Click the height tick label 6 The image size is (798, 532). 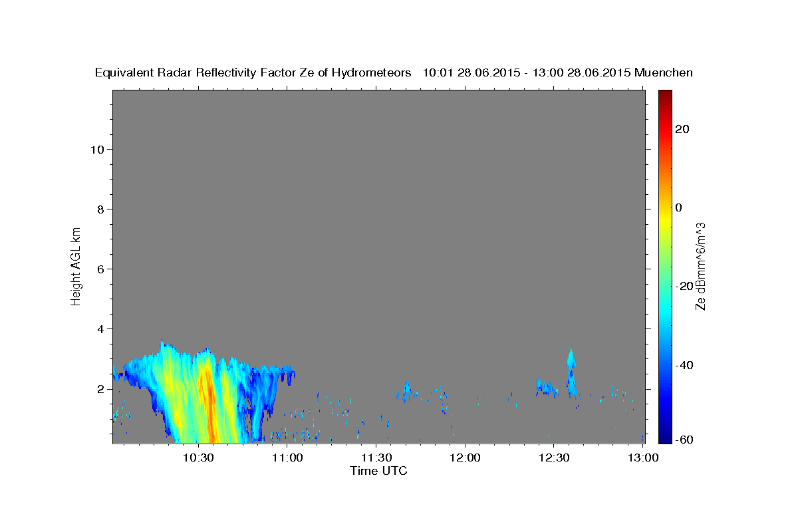click(x=101, y=269)
